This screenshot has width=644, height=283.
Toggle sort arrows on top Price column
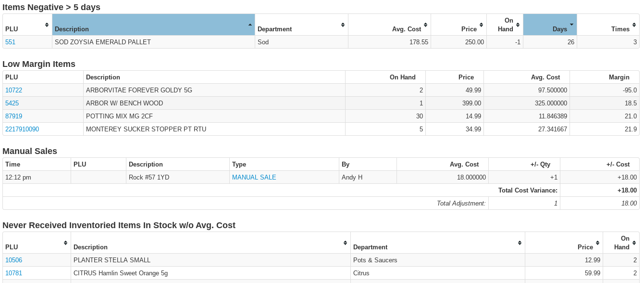481,25
